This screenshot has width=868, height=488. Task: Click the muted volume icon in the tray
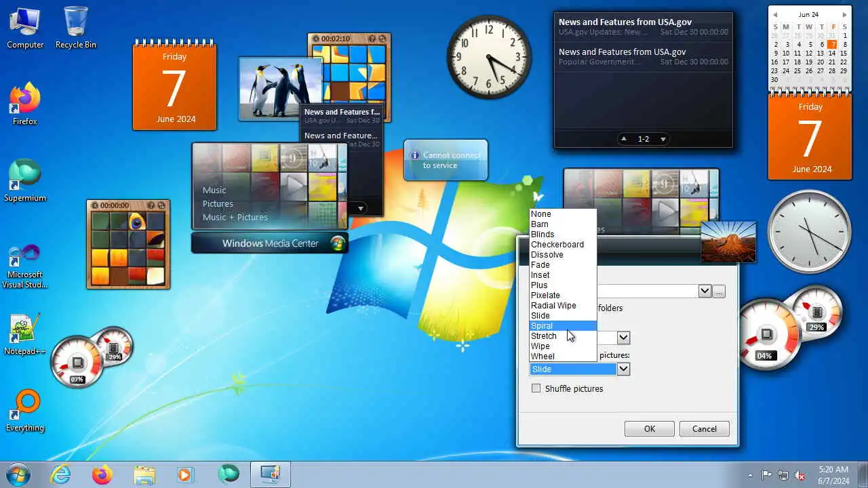[800, 475]
